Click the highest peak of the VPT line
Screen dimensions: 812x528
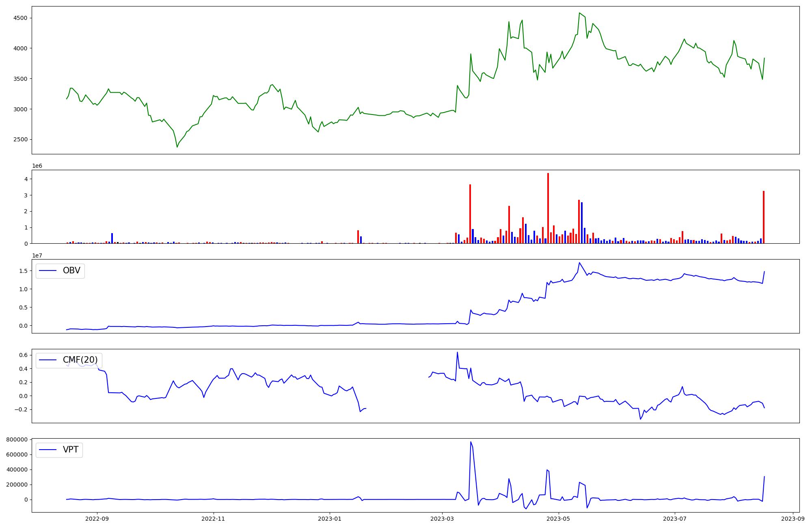tap(471, 442)
